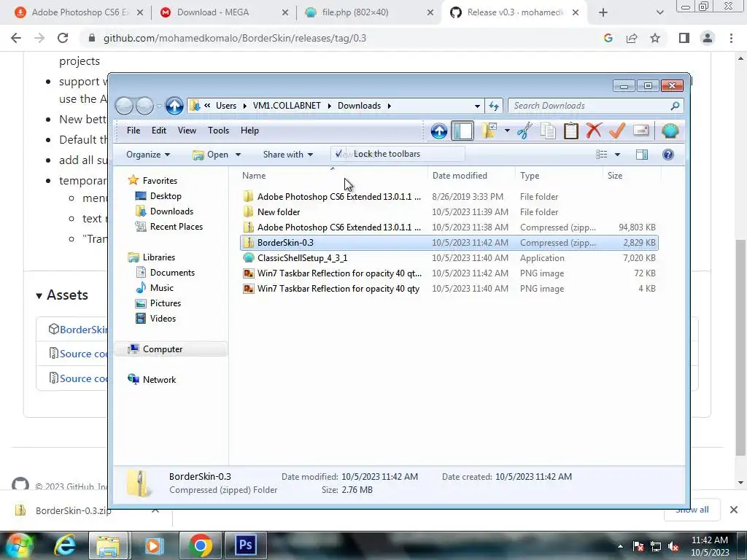Viewport: 747px width, 560px height.
Task: Open the File menu in Explorer
Action: point(133,131)
